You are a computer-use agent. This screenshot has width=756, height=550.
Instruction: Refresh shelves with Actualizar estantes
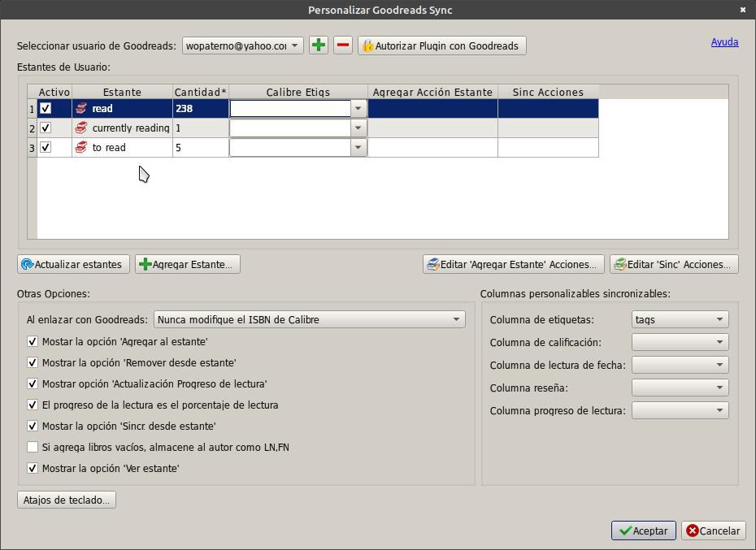[x=73, y=264]
